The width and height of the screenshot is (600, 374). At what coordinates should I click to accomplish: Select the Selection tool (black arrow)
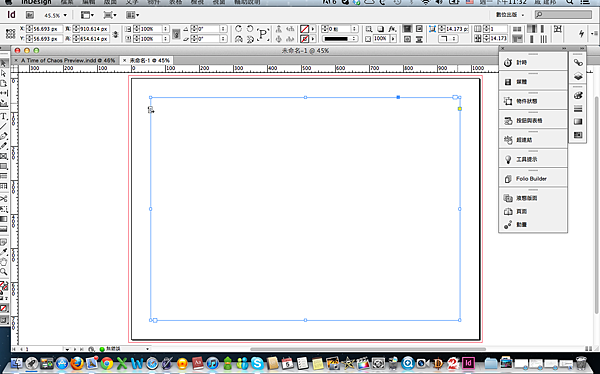(3, 64)
